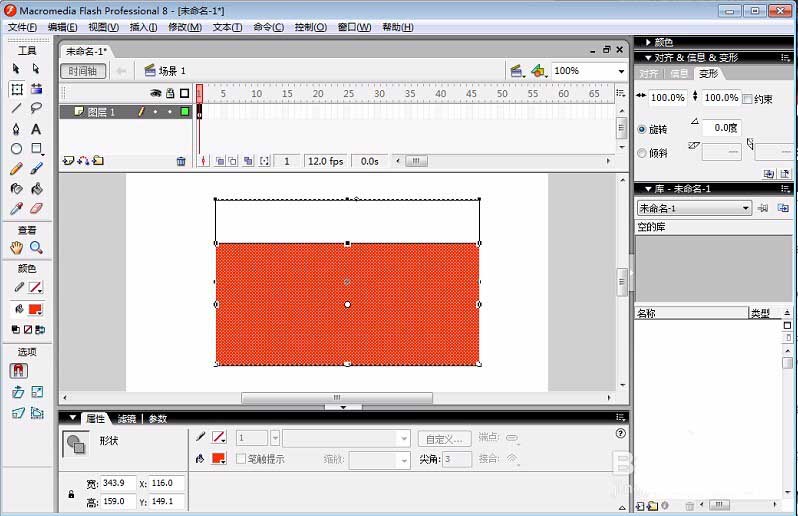Toggle width-height lock in properties

coord(71,494)
